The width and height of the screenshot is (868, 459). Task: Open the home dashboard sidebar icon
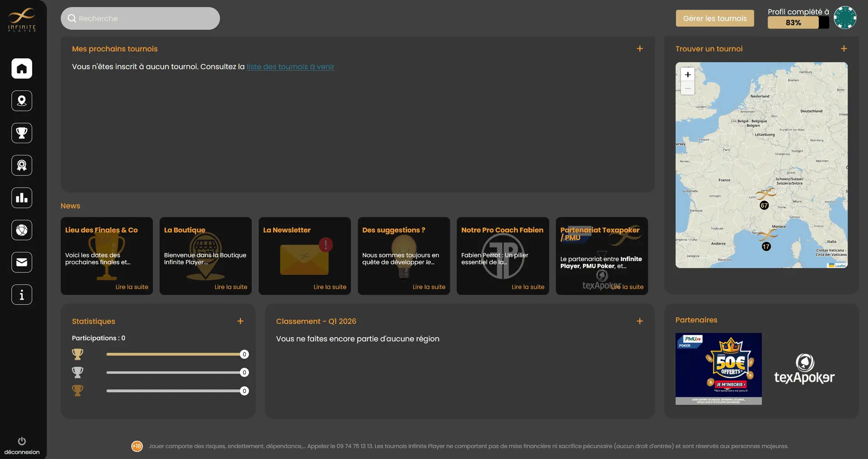(x=22, y=69)
